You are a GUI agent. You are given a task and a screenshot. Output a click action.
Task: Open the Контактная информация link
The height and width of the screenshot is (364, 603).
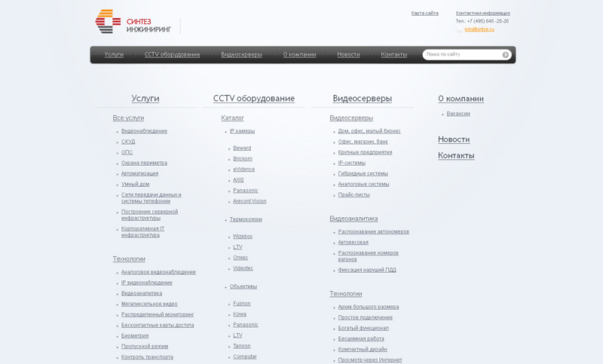[x=482, y=13]
